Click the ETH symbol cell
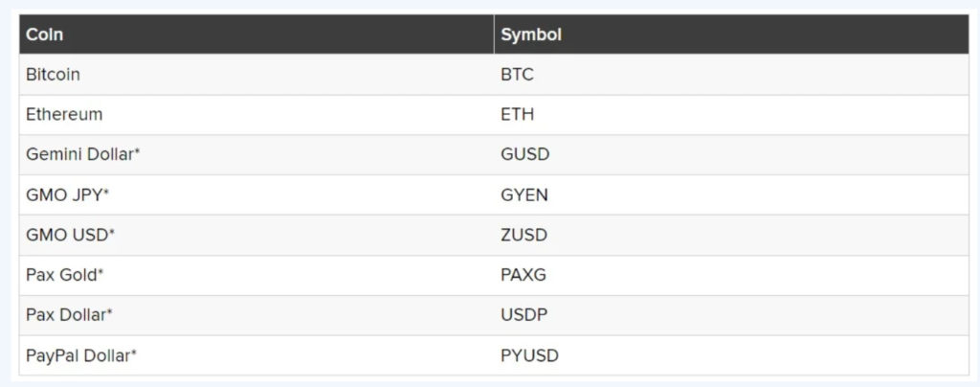This screenshot has height=387, width=980. click(x=517, y=114)
